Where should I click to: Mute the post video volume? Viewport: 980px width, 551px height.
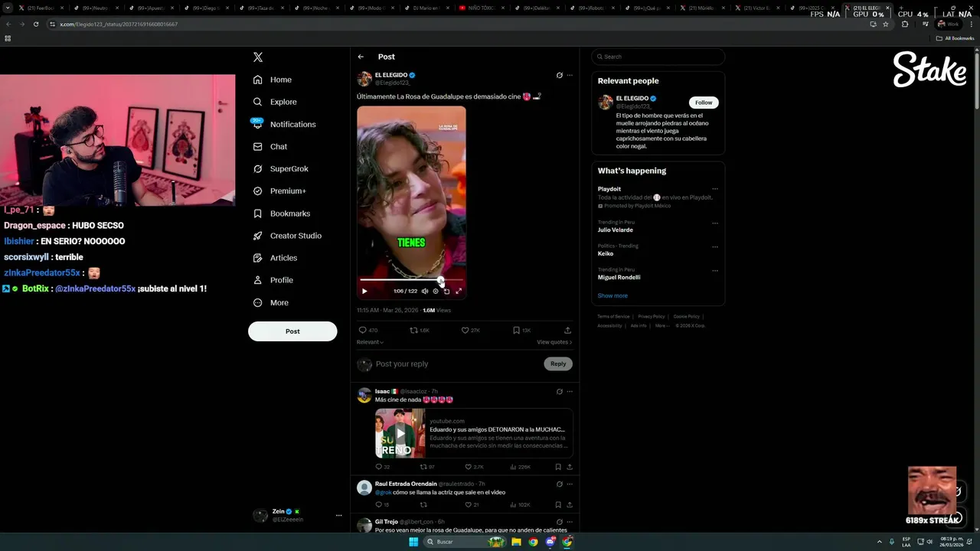[x=425, y=291]
